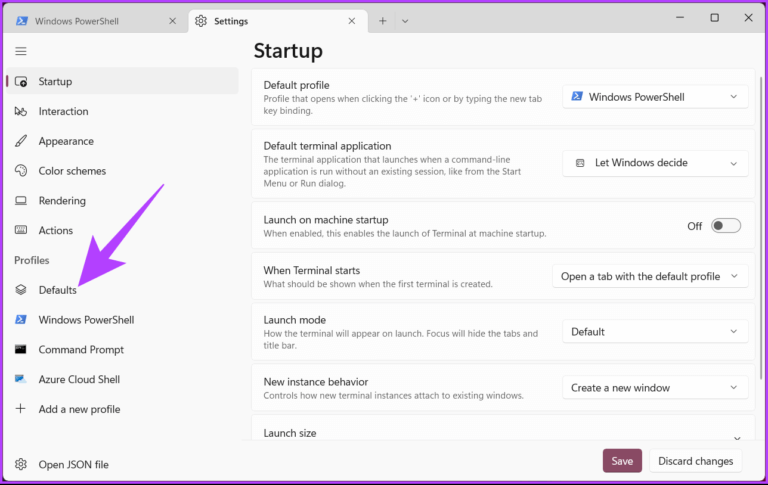Click the Color schemes palette icon

point(21,171)
